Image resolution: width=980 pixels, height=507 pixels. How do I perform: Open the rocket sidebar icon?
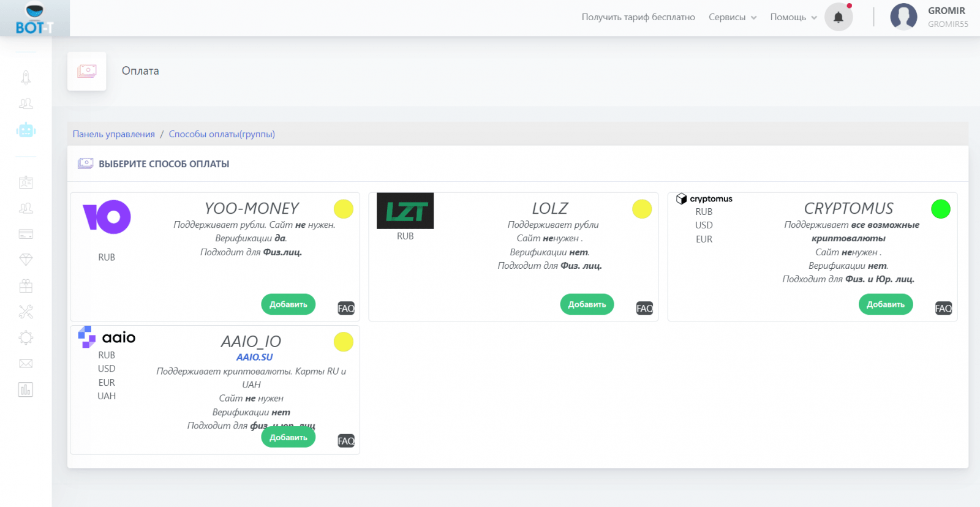click(x=26, y=77)
